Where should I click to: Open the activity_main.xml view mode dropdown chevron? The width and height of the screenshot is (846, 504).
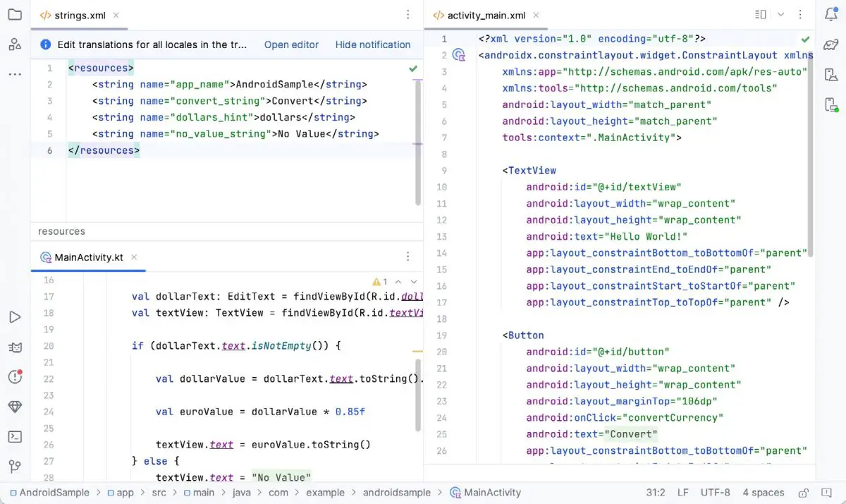click(x=780, y=14)
